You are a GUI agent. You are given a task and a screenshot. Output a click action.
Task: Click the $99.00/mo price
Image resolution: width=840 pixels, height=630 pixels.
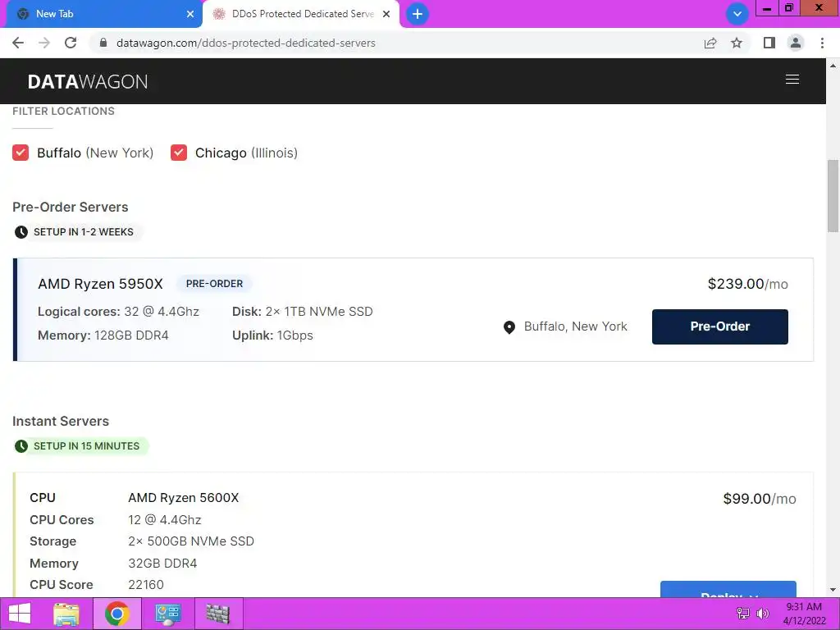click(760, 499)
